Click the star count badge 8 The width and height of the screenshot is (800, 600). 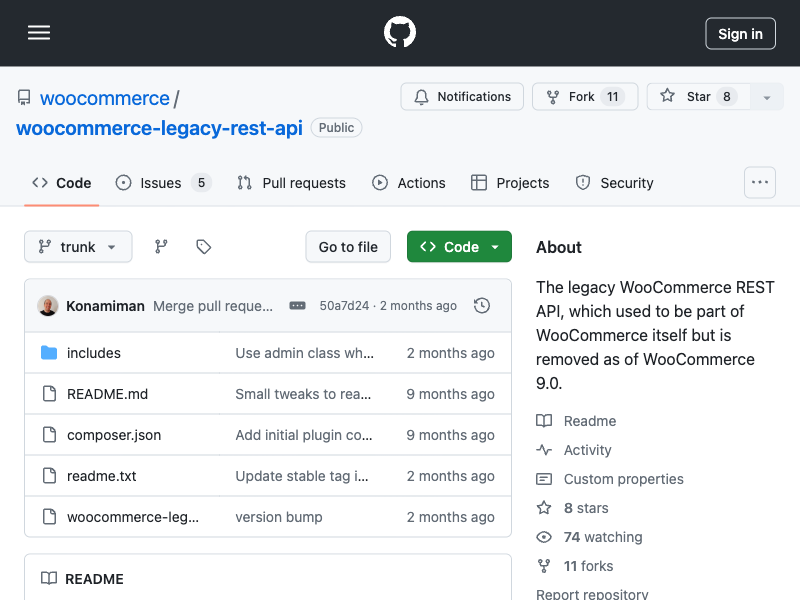point(727,96)
